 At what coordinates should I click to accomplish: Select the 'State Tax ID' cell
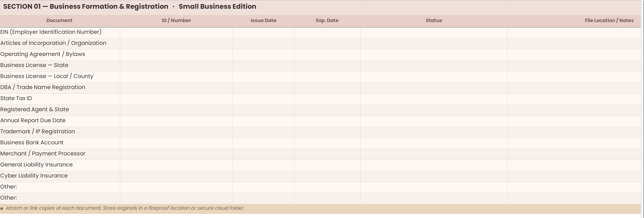click(x=60, y=99)
